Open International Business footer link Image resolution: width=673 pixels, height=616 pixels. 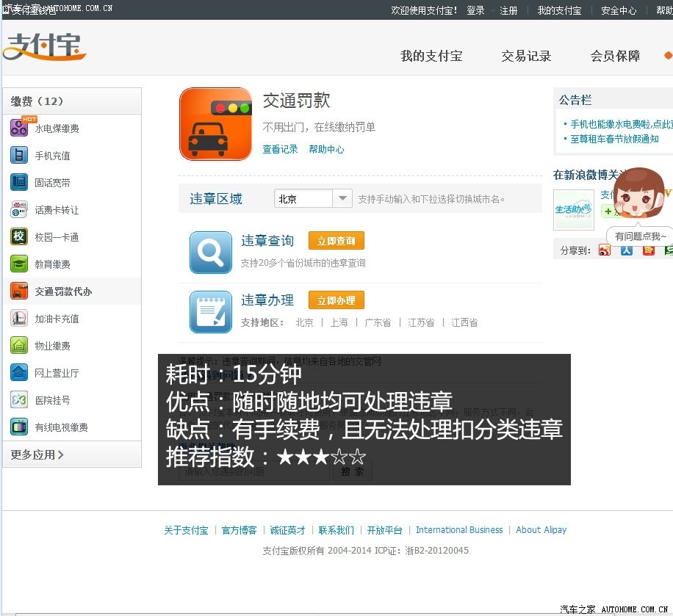pyautogui.click(x=459, y=530)
